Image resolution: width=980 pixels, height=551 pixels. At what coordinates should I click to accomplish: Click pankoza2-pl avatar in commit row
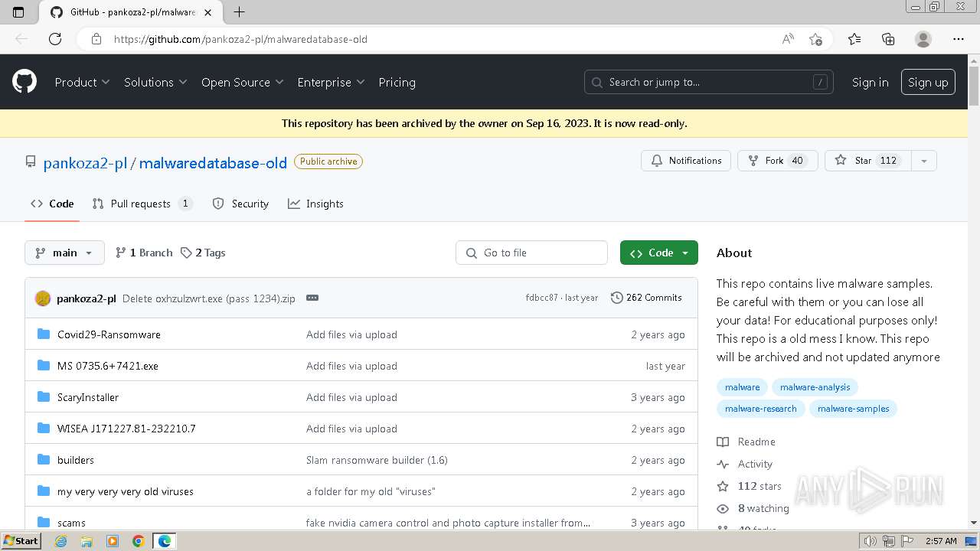tap(43, 298)
